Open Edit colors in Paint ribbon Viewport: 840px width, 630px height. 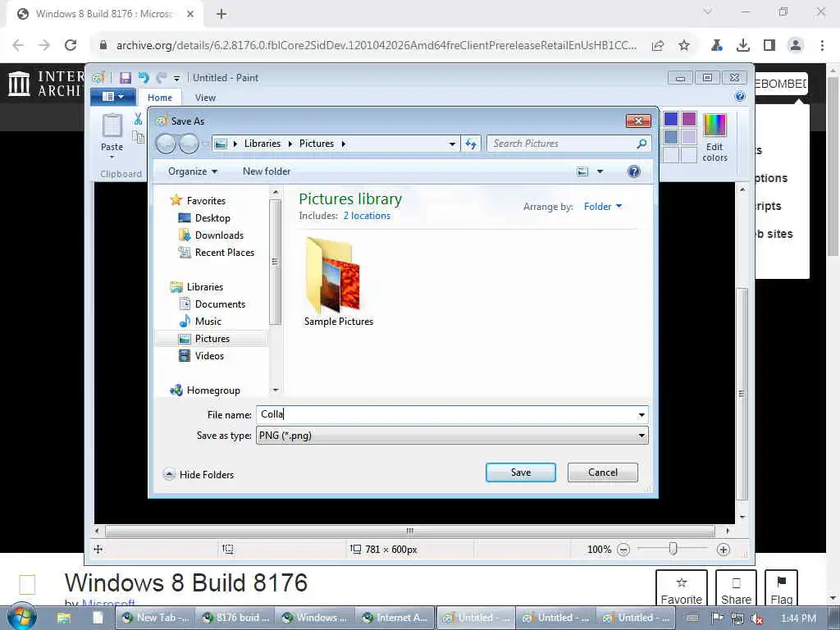coord(714,138)
